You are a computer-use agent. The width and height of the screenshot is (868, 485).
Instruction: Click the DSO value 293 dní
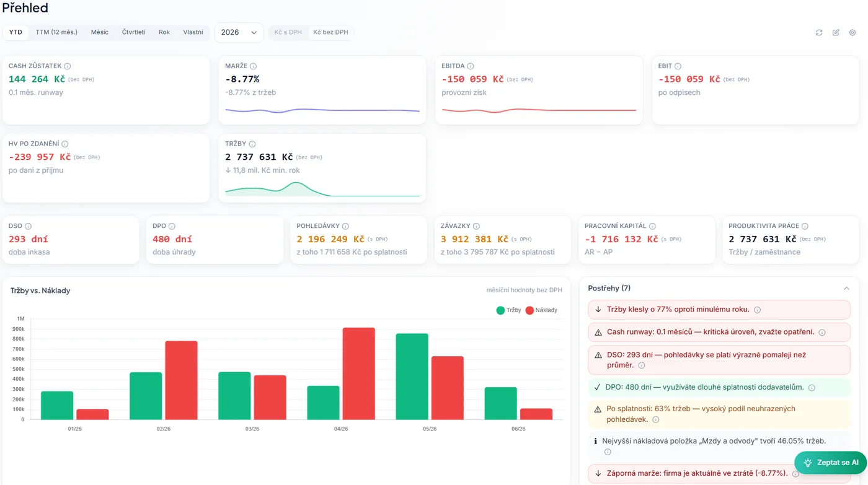point(29,239)
